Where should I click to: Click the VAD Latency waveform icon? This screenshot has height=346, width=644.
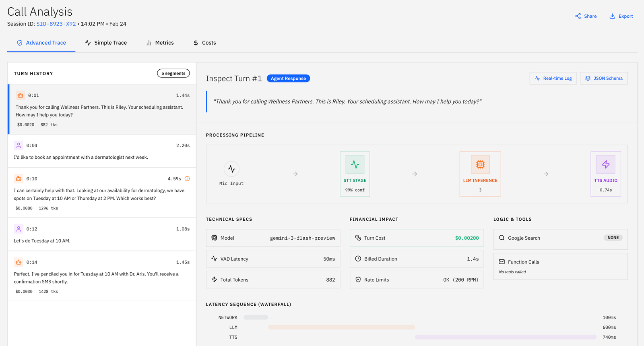click(x=214, y=259)
